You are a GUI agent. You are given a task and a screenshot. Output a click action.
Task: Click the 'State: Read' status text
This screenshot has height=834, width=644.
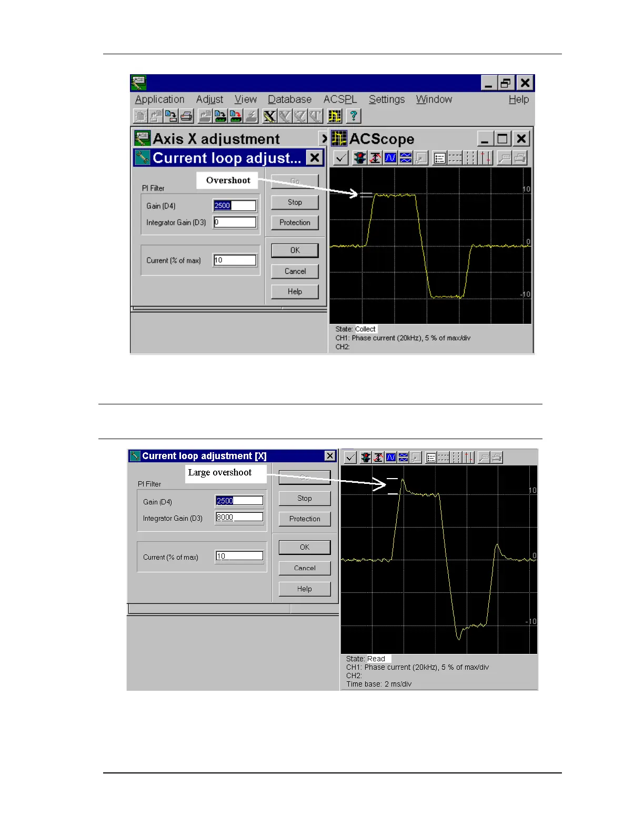point(366,659)
